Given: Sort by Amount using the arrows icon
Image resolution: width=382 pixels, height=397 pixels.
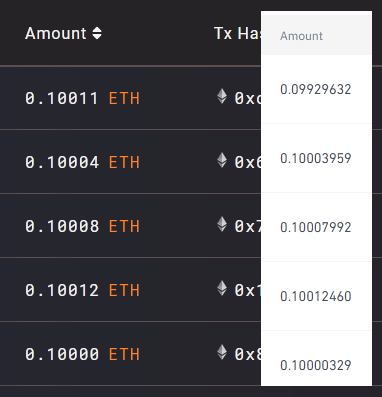Looking at the screenshot, I should [97, 33].
